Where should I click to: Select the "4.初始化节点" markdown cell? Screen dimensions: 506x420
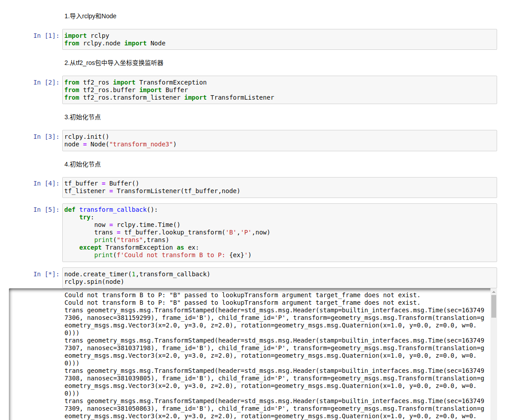[83, 164]
